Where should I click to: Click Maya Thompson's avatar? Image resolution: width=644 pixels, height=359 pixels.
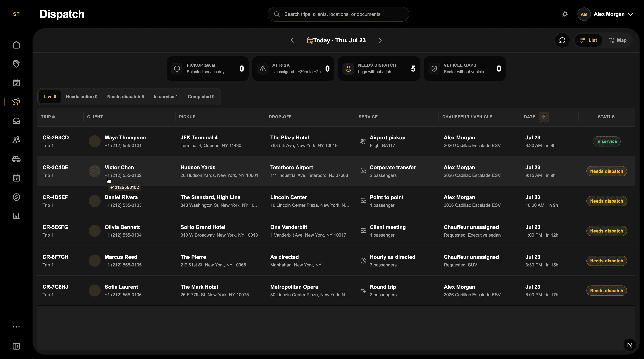[95, 141]
